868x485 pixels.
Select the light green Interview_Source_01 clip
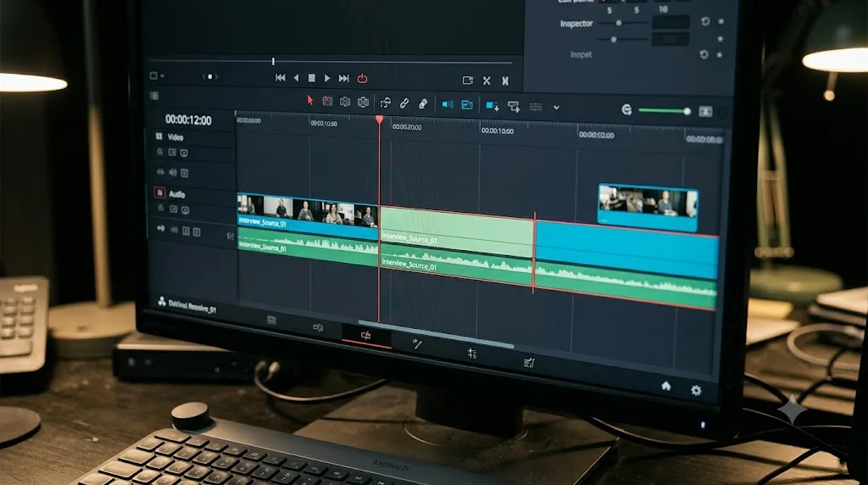457,231
